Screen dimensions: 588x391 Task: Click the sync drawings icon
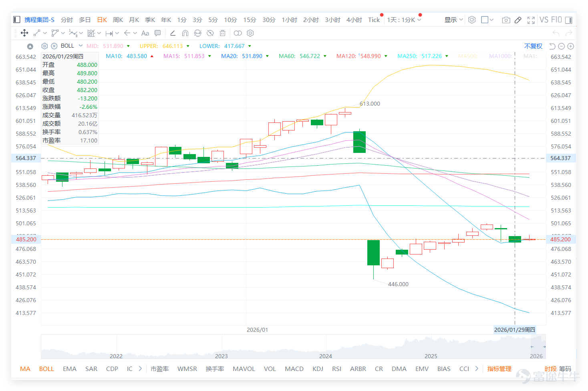[x=197, y=33]
